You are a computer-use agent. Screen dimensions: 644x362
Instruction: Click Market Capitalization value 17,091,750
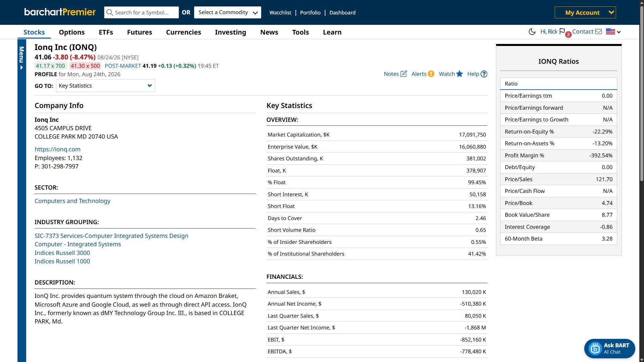tap(472, 135)
